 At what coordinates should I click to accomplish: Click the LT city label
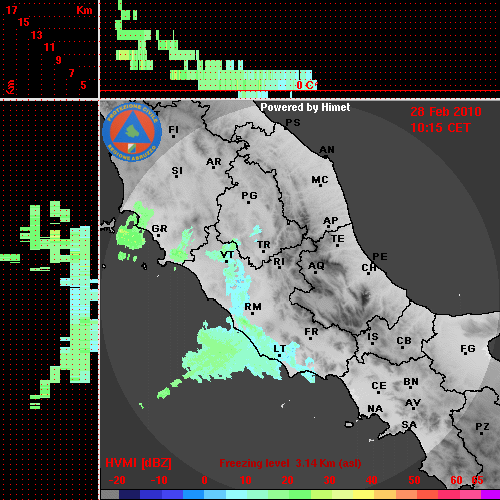279,349
